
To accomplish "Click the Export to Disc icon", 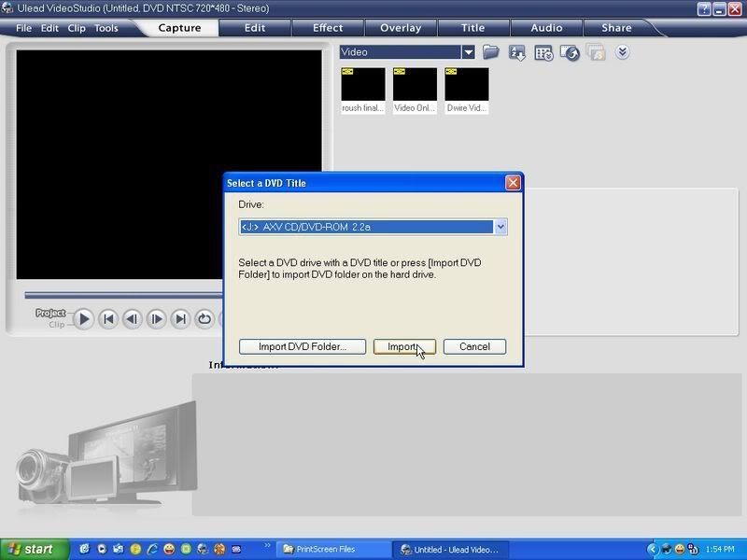I will click(570, 53).
